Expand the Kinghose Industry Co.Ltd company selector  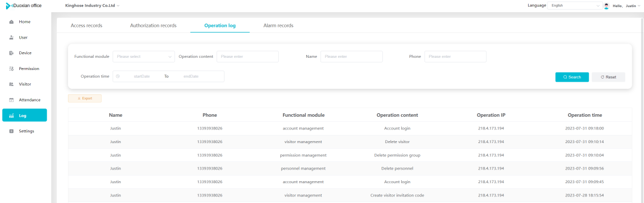pyautogui.click(x=92, y=6)
